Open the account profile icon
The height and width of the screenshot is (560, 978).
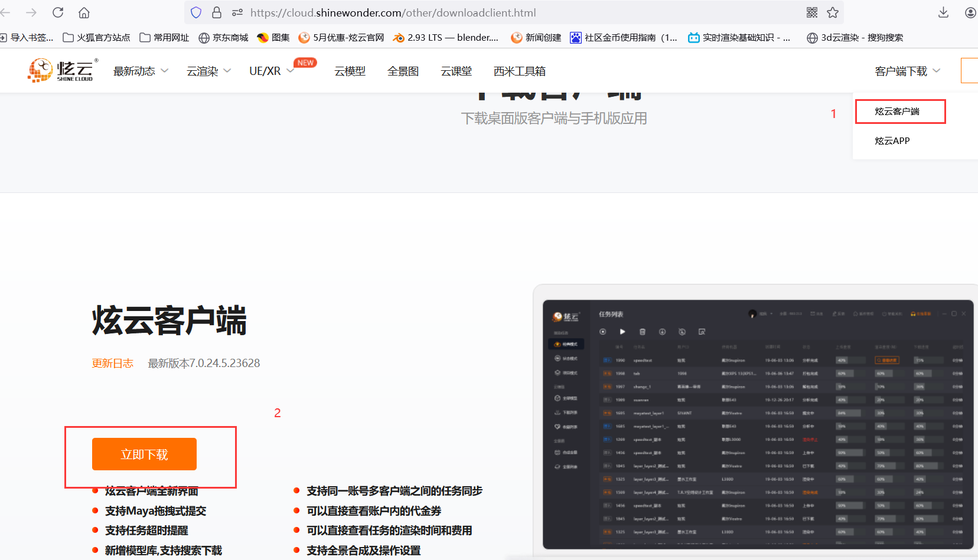pyautogui.click(x=970, y=12)
